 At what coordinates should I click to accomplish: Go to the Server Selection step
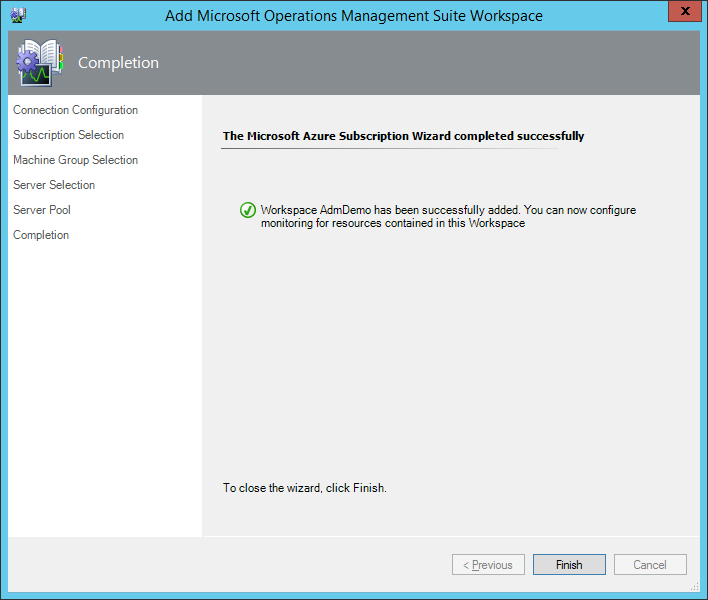click(54, 185)
